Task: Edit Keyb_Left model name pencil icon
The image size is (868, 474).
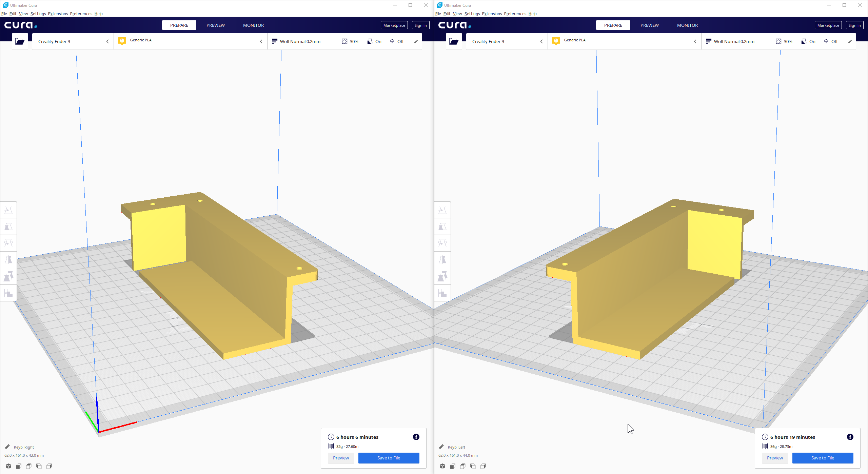Action: pos(441,447)
